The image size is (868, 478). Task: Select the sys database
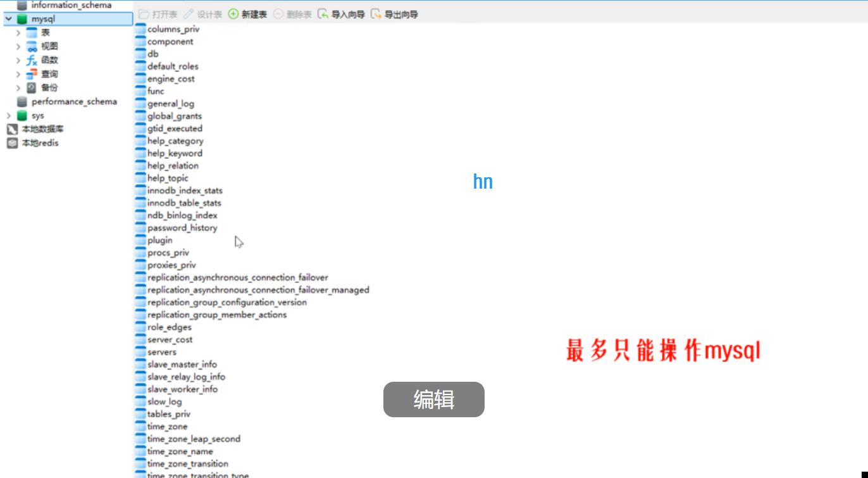[38, 116]
